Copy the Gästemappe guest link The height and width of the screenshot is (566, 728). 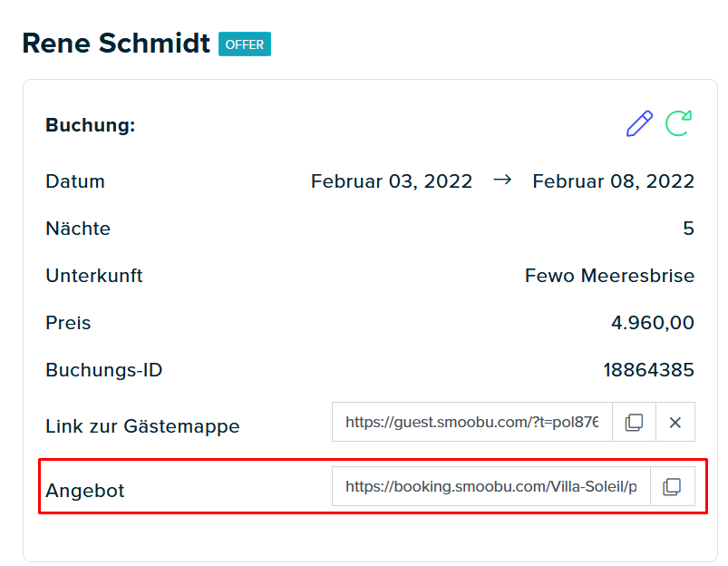pyautogui.click(x=634, y=422)
